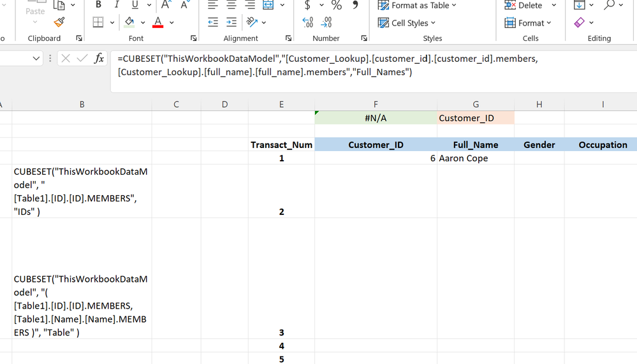
Task: Open the underline style dropdown arrow
Action: (149, 5)
